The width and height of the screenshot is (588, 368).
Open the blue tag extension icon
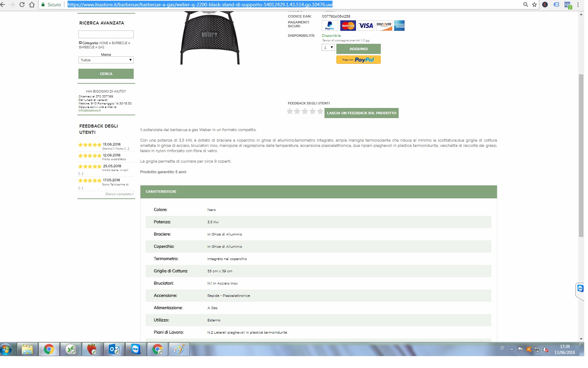(x=556, y=5)
